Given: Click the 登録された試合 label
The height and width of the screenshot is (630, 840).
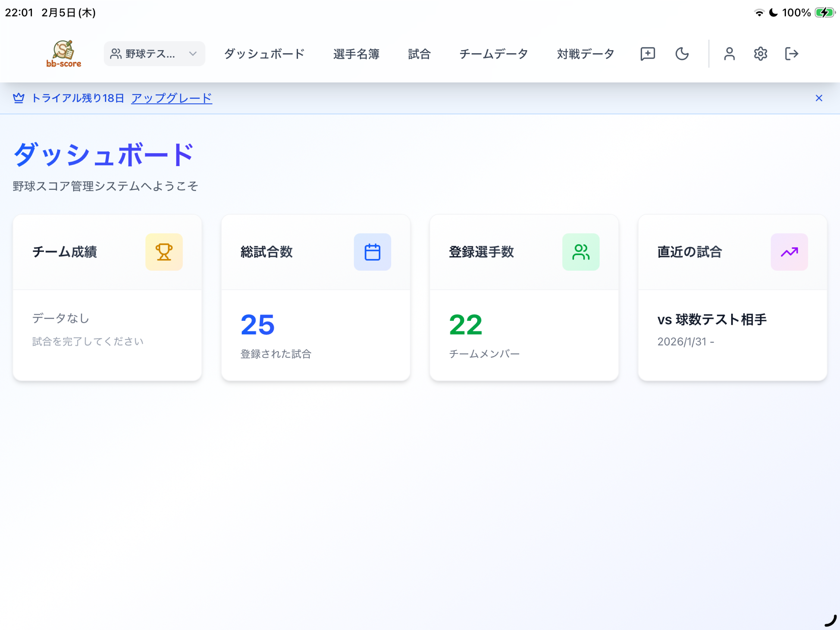Looking at the screenshot, I should click(276, 354).
